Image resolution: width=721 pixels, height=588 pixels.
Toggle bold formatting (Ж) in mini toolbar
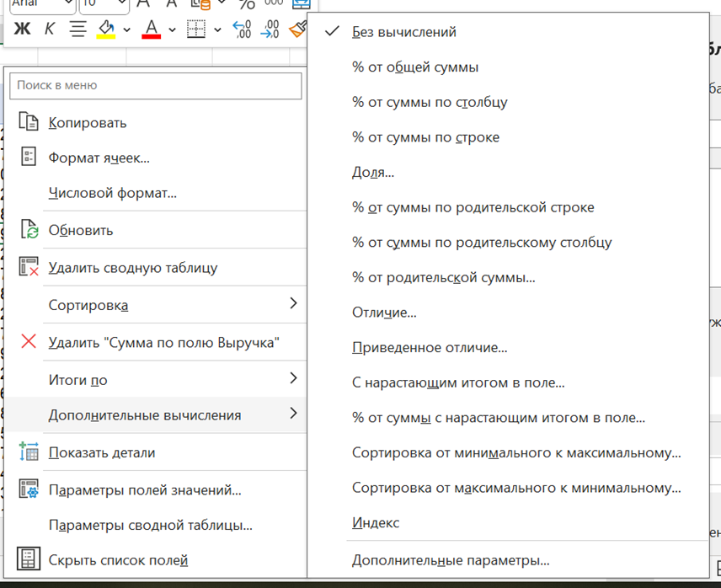[x=22, y=29]
